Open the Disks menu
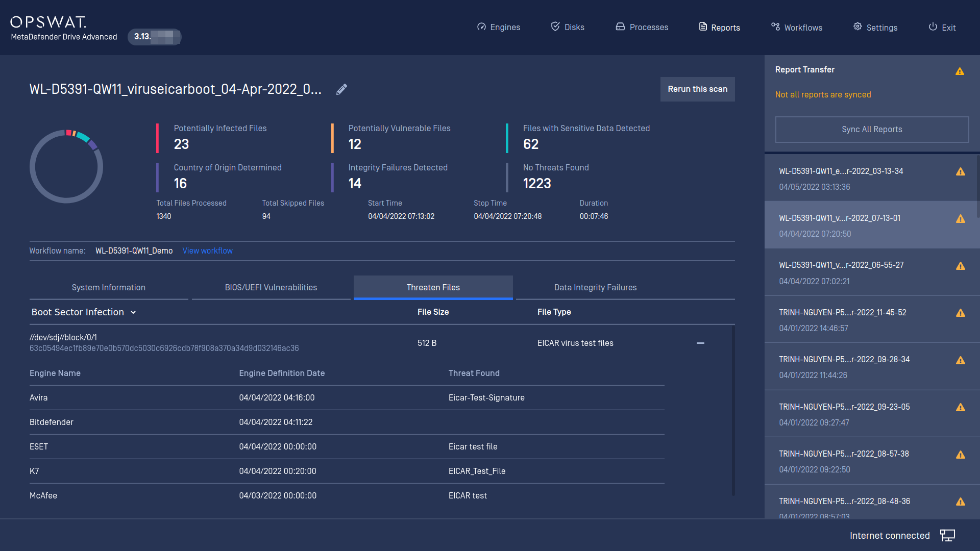 tap(568, 27)
